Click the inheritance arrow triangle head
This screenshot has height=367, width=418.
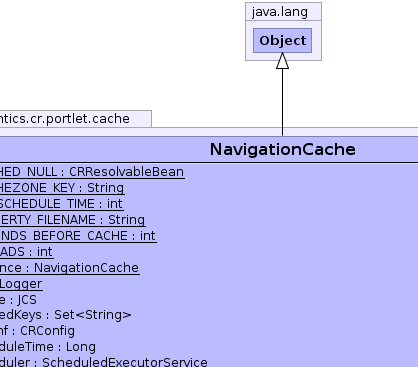click(282, 61)
